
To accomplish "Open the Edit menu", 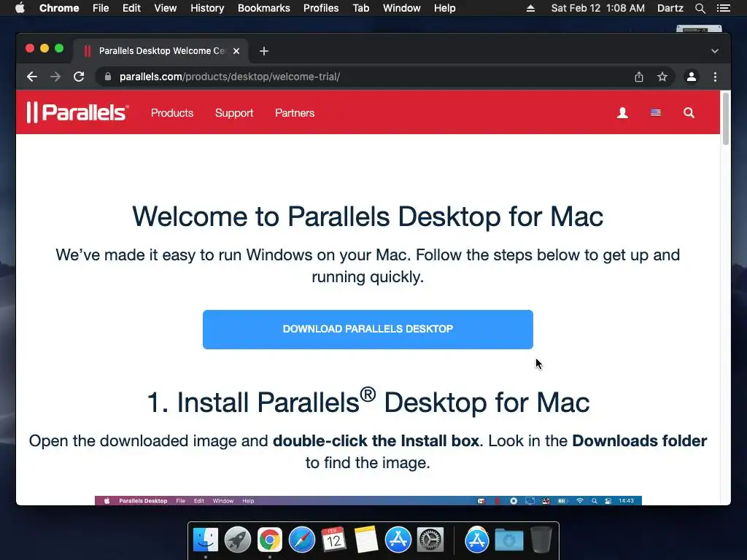I will (x=131, y=8).
